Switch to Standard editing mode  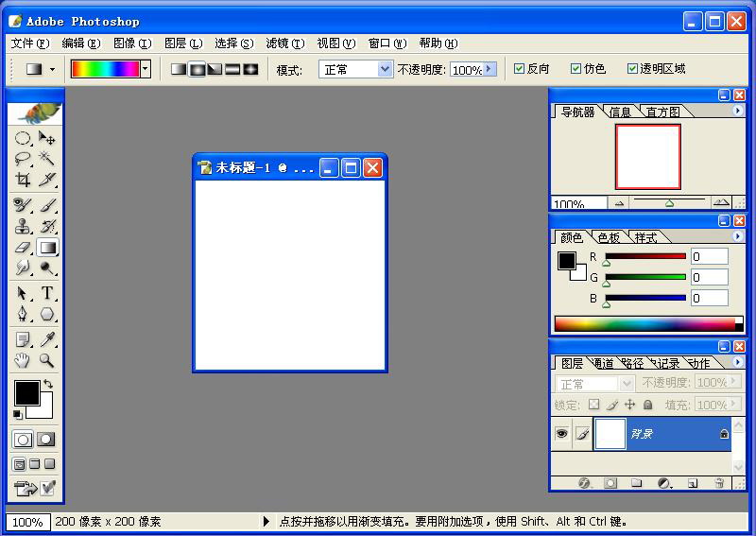coord(23,440)
